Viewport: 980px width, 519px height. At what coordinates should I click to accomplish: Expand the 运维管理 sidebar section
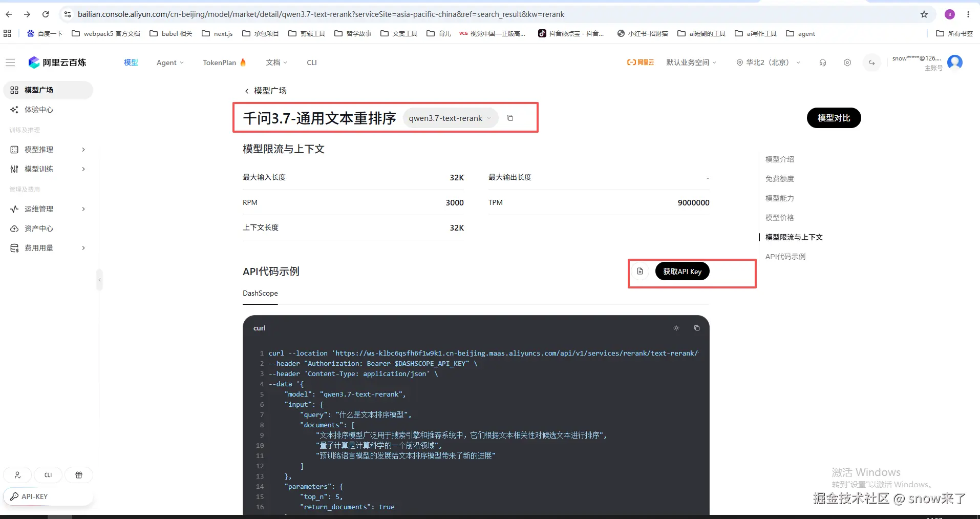(48, 209)
